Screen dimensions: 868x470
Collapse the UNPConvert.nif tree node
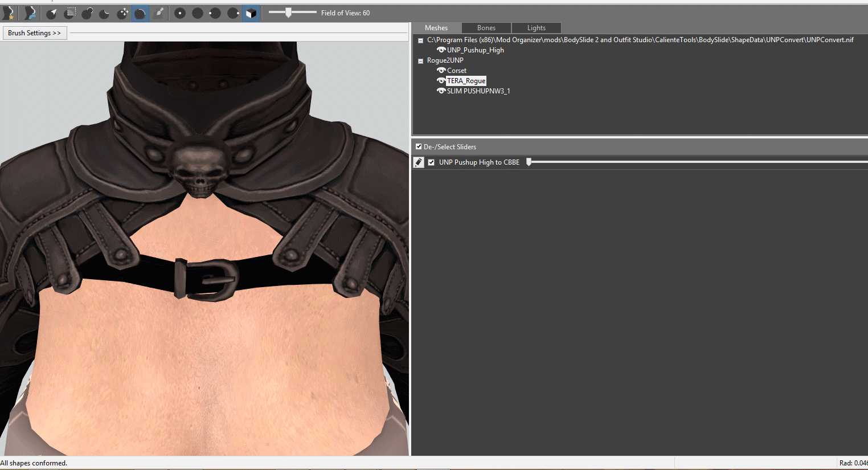(x=421, y=40)
